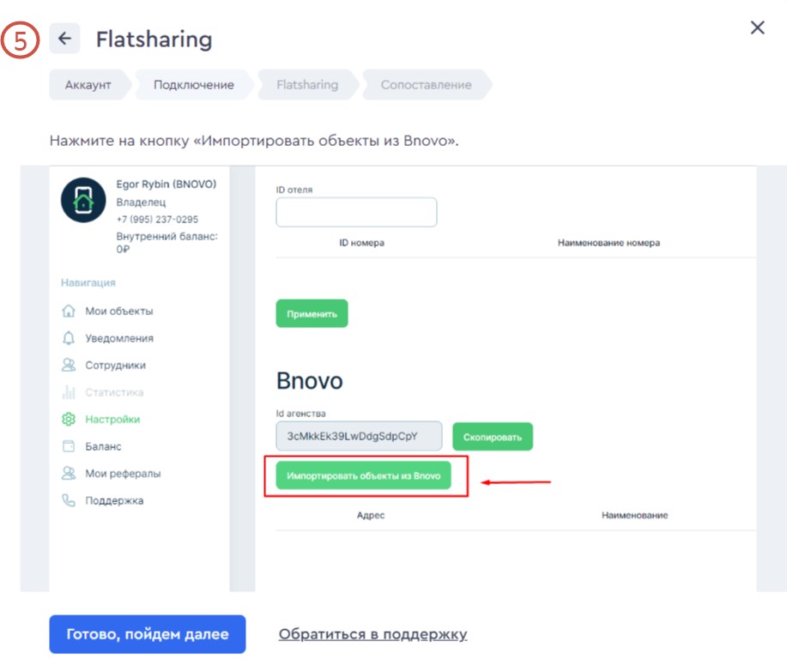Switch to the Подключение step tab
Image resolution: width=787 pixels, height=672 pixels.
click(193, 85)
